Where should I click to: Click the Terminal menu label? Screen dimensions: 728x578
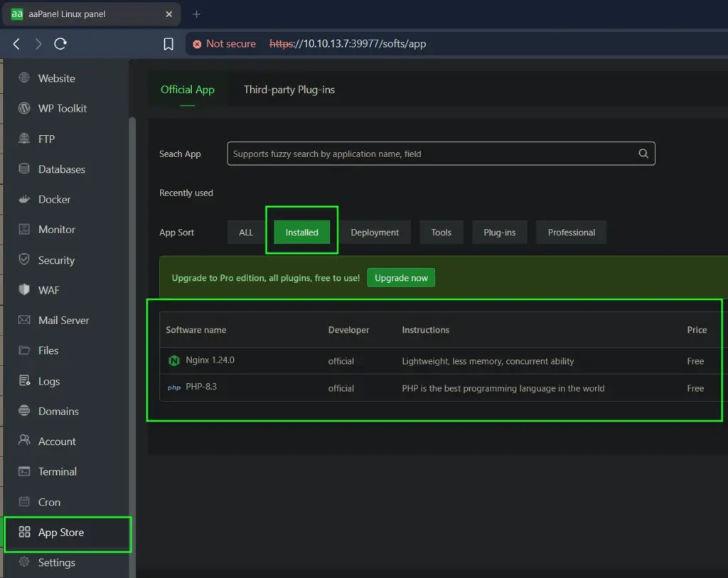point(58,471)
